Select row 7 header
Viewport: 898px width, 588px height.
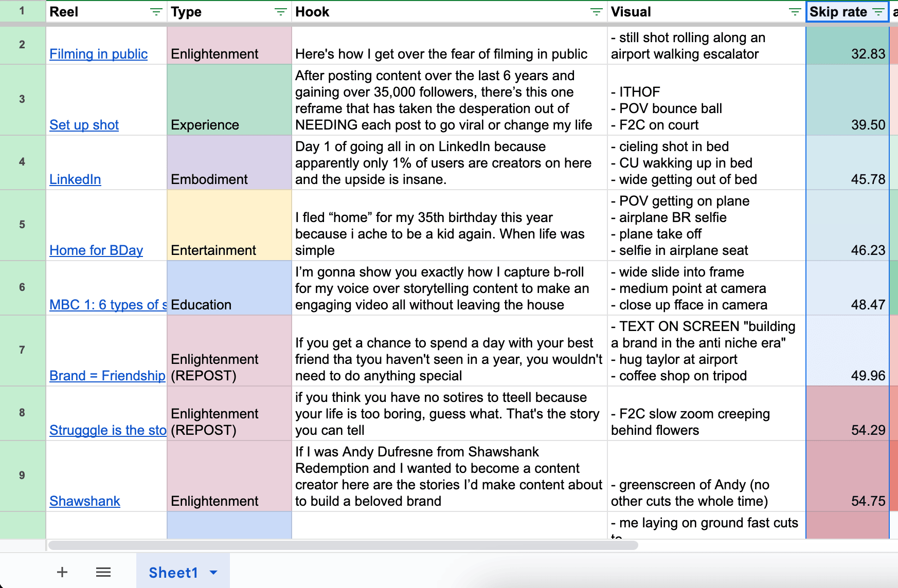22,350
